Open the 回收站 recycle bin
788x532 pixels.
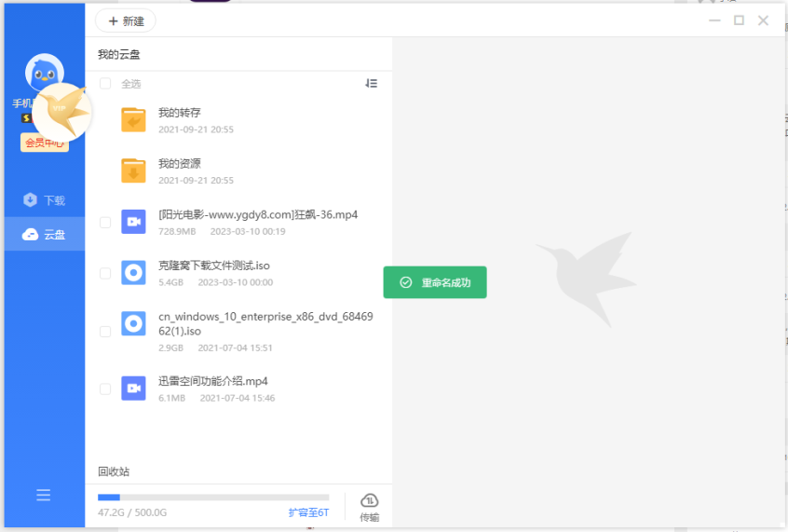pos(114,471)
